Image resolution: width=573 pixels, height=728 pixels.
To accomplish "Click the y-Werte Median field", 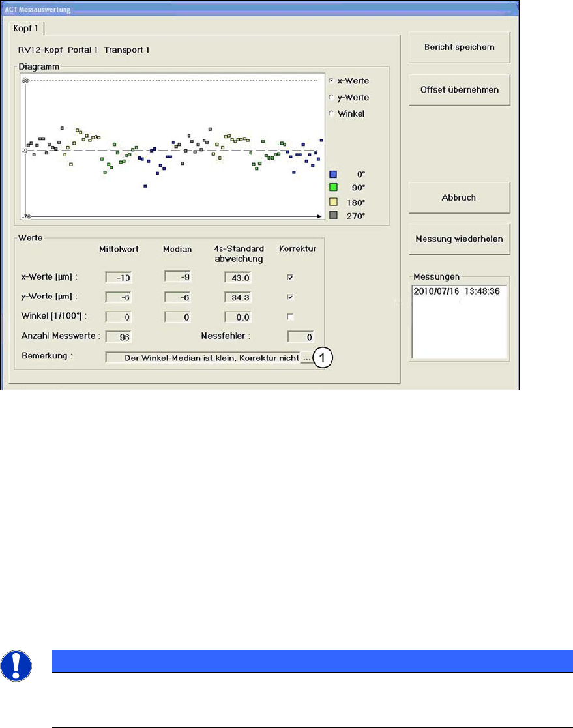I will (177, 298).
